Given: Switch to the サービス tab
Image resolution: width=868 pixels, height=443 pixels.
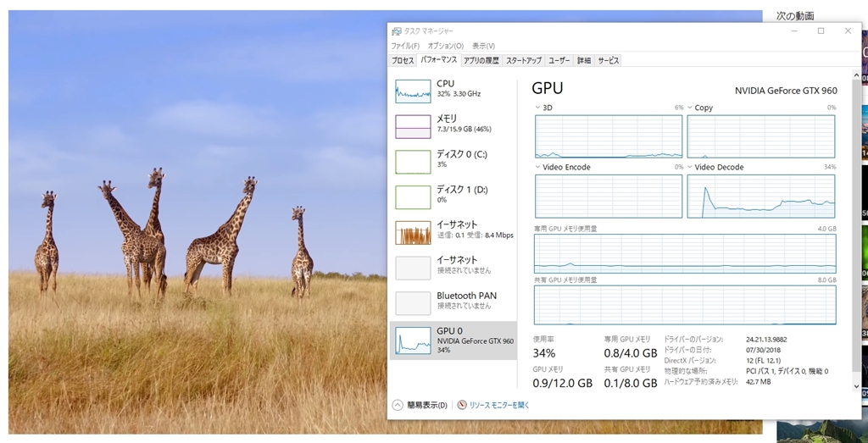Looking at the screenshot, I should click(608, 61).
